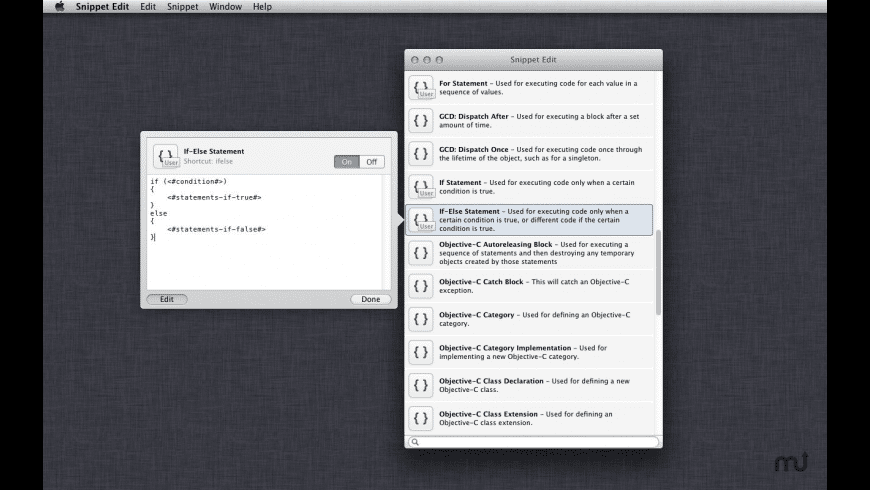Click the 'if (<#condition#>)' code line
The height and width of the screenshot is (490, 870).
pos(189,181)
